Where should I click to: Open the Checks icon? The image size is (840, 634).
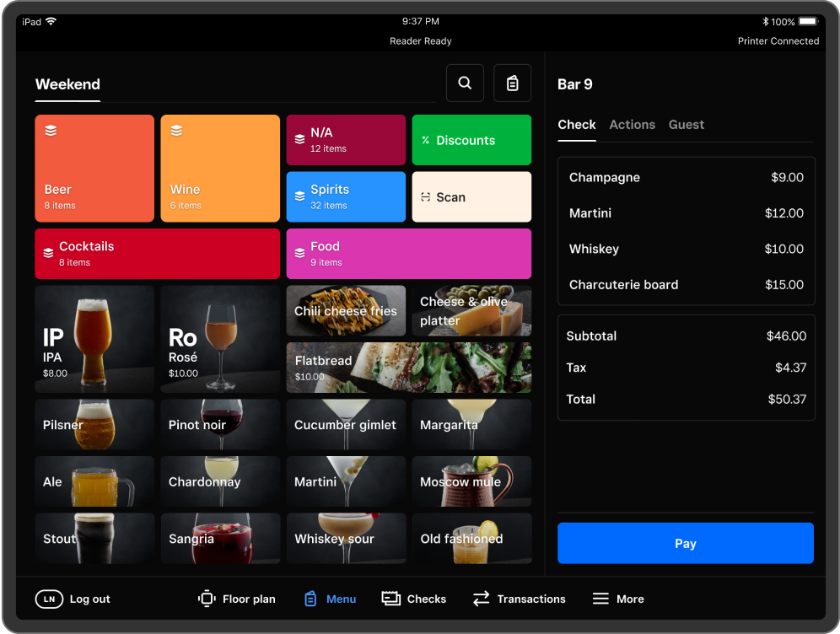(390, 599)
